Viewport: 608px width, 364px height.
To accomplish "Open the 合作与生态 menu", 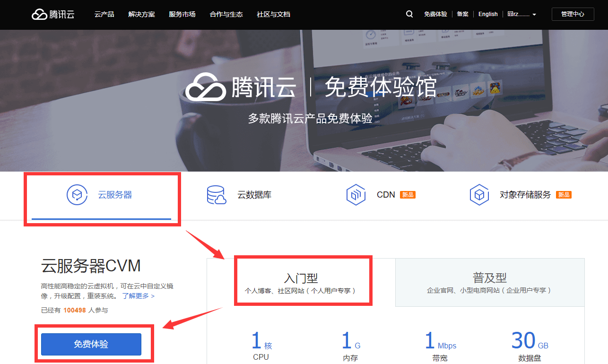I will click(x=226, y=14).
